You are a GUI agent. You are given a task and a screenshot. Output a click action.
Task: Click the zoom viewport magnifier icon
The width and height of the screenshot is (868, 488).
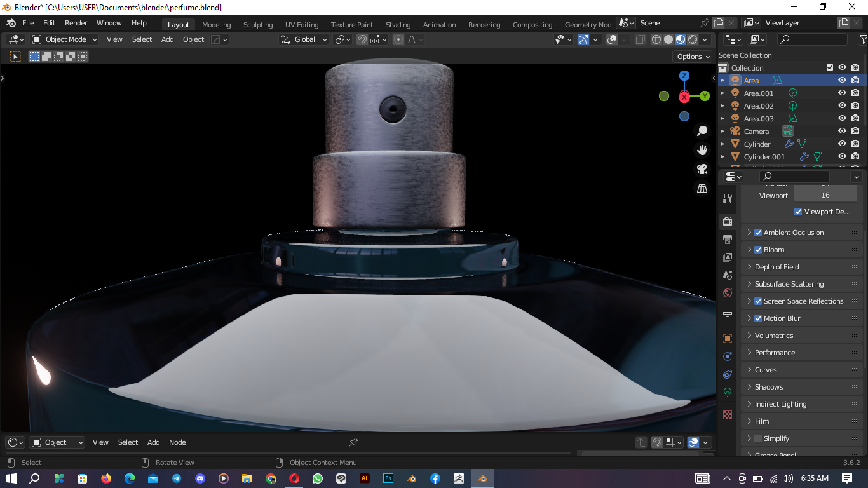click(x=702, y=131)
